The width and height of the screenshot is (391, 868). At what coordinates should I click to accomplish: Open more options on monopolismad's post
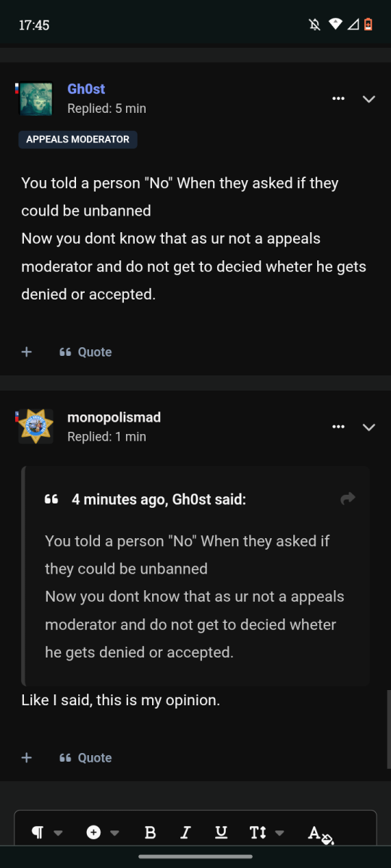[x=338, y=427]
